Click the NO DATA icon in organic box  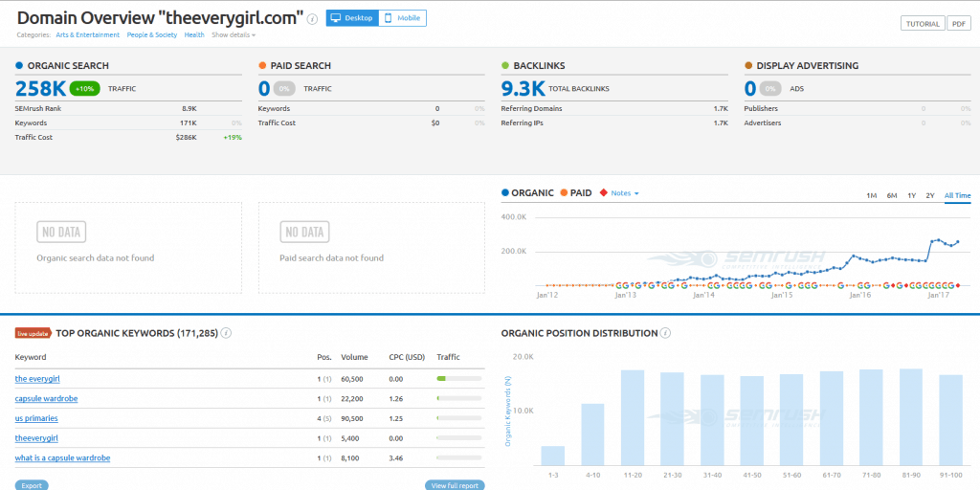tap(61, 232)
